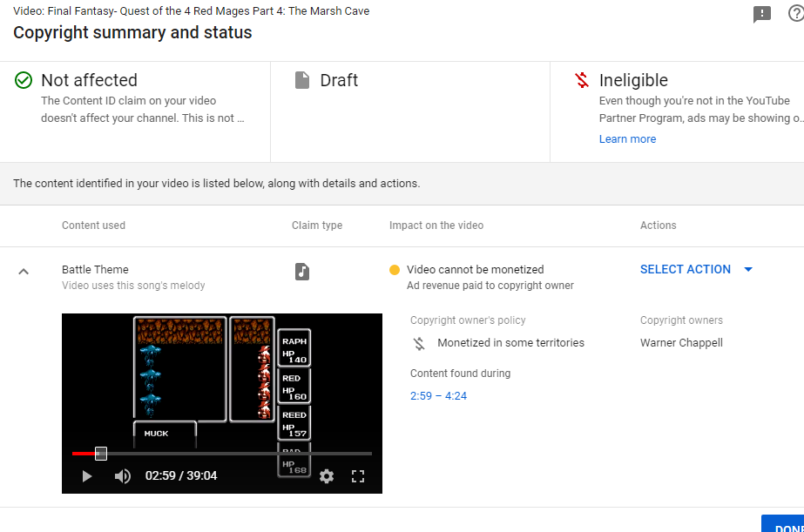
Task: Click the Claim type column header
Action: click(317, 226)
